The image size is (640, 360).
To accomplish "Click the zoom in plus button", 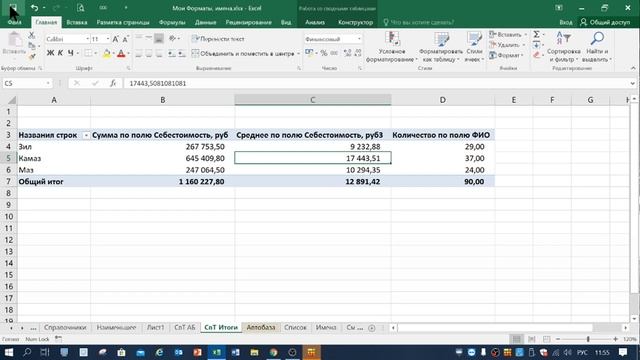I will click(616, 339).
